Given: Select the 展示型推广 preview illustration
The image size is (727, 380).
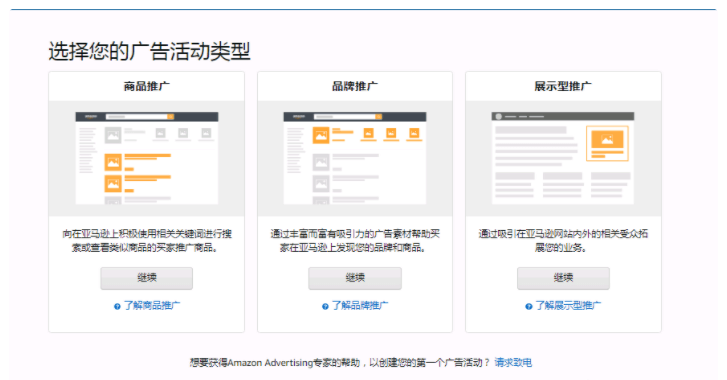Looking at the screenshot, I should click(x=563, y=158).
